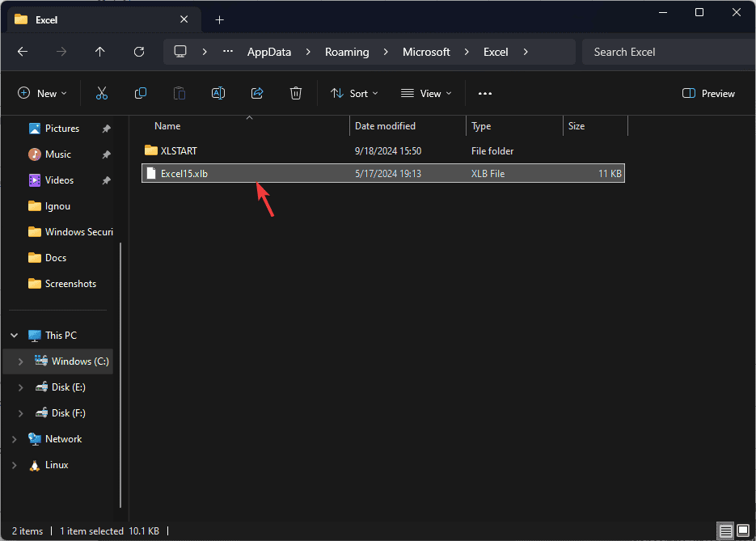Go up one folder level
756x541 pixels.
coord(100,52)
